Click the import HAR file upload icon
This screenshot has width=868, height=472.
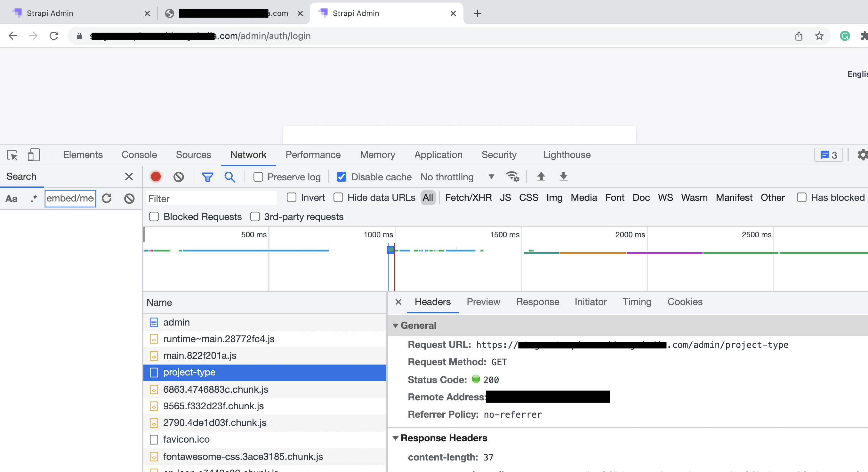[541, 177]
